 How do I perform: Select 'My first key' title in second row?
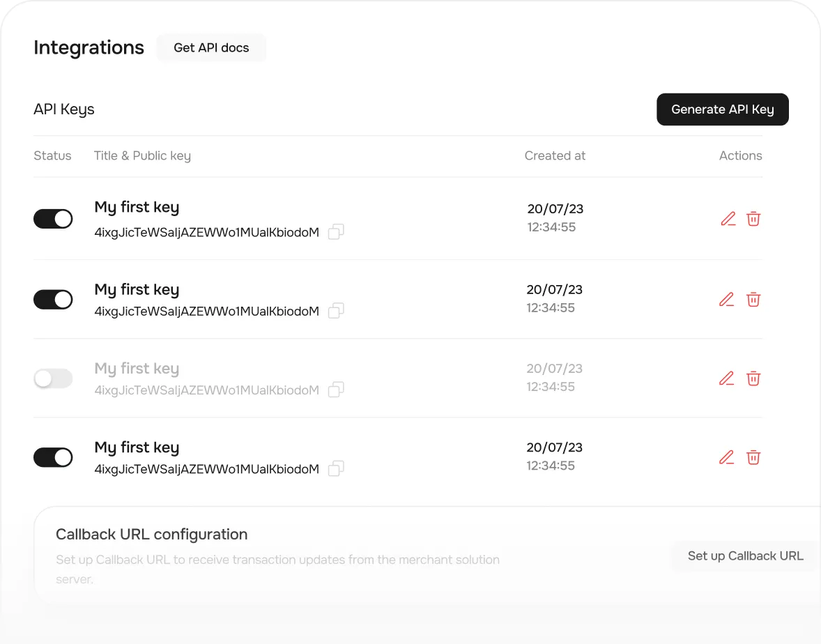137,290
